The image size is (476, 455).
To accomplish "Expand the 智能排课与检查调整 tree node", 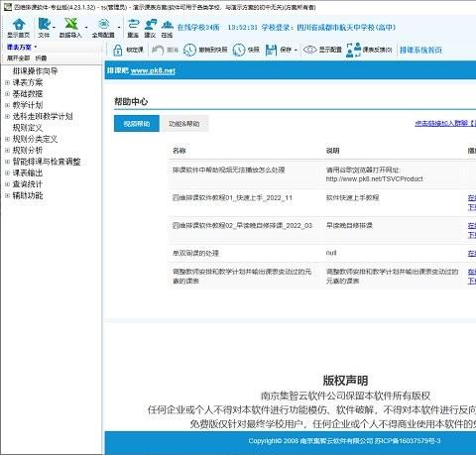I will (7, 162).
